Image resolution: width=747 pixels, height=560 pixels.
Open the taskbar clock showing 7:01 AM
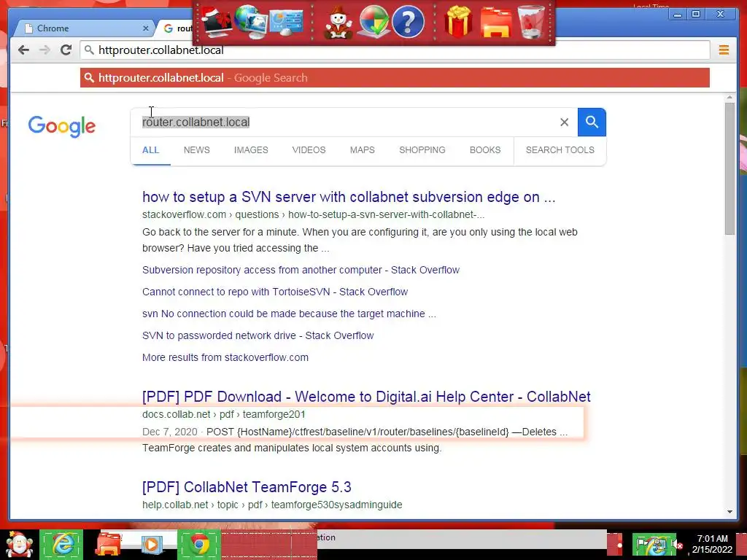click(713, 544)
